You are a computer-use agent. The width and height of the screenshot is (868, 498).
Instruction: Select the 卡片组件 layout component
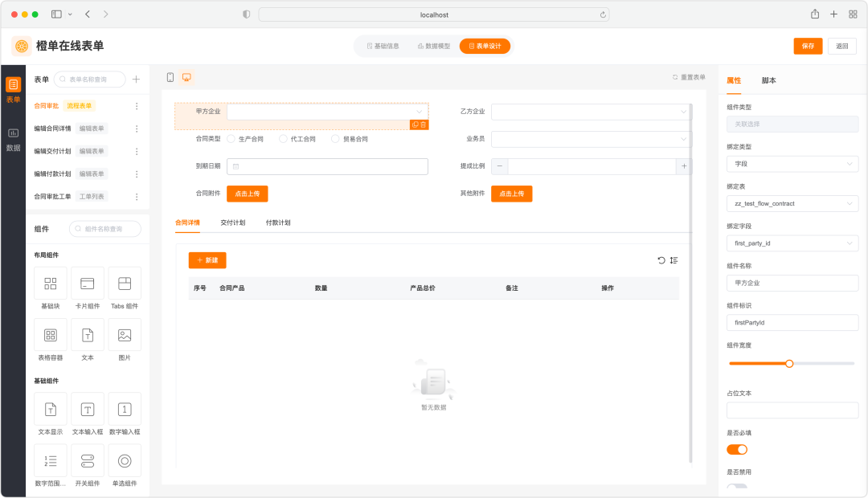88,288
